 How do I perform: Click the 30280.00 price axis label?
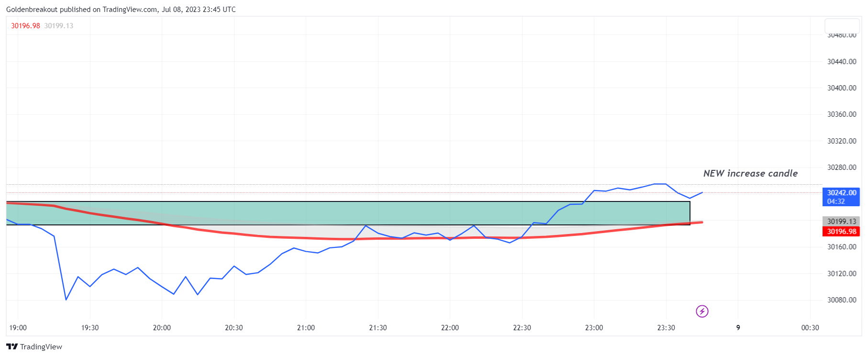coord(842,167)
